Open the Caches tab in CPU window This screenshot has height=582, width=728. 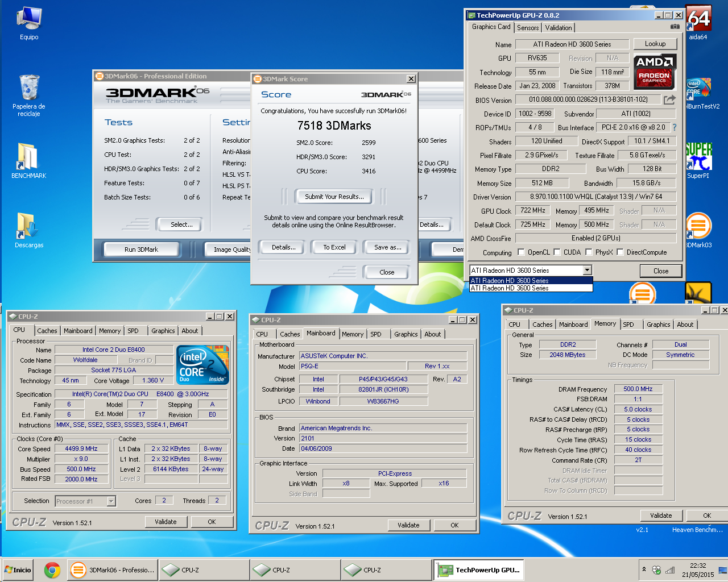pyautogui.click(x=47, y=331)
